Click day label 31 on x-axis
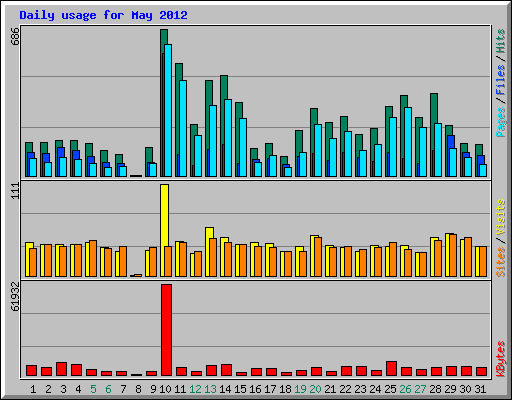The height and width of the screenshot is (400, 512). pyautogui.click(x=480, y=389)
